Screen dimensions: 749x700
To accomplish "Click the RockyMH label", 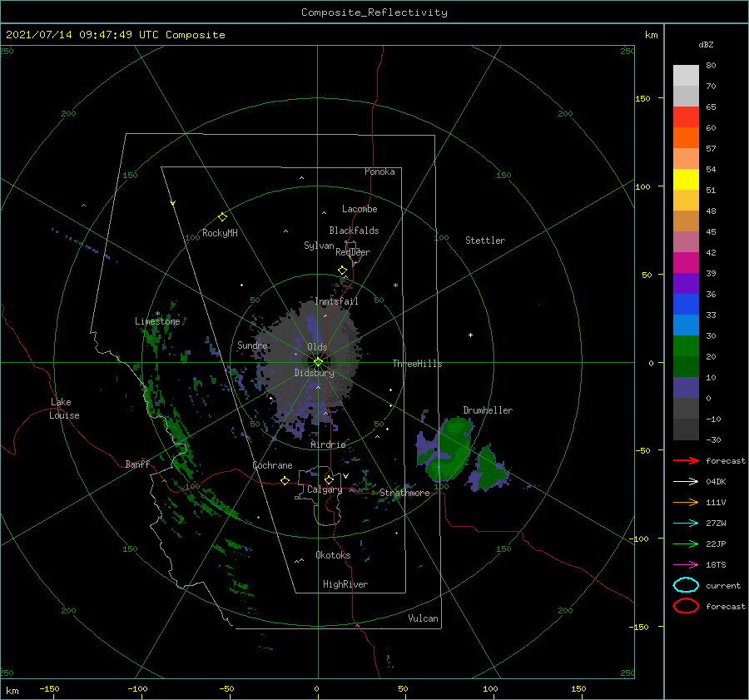I will (220, 233).
